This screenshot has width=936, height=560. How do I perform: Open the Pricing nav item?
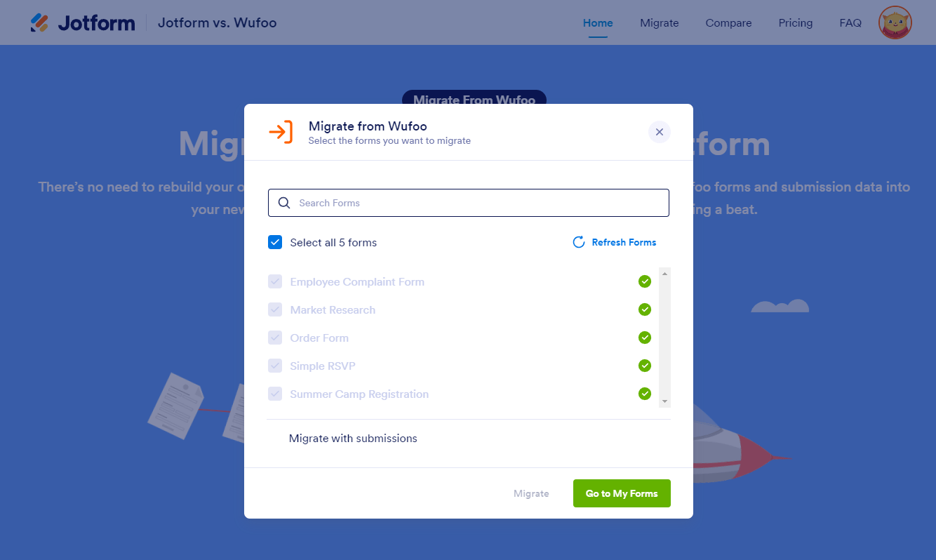click(796, 23)
